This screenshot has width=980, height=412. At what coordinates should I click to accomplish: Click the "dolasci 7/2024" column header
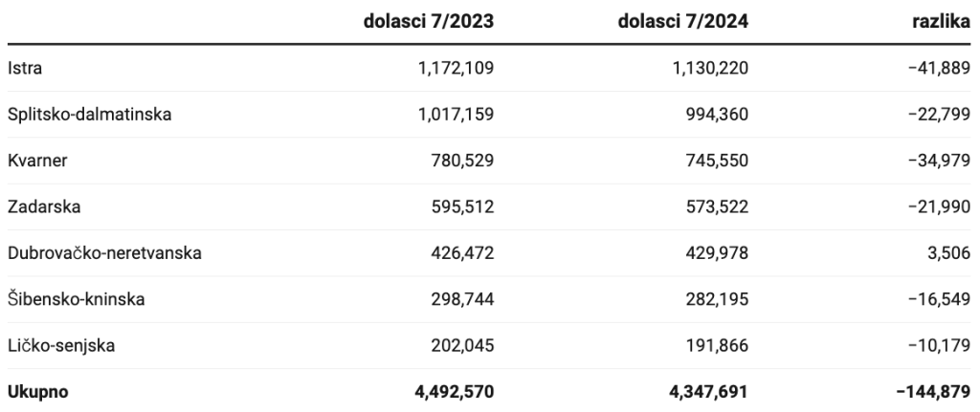(x=682, y=22)
